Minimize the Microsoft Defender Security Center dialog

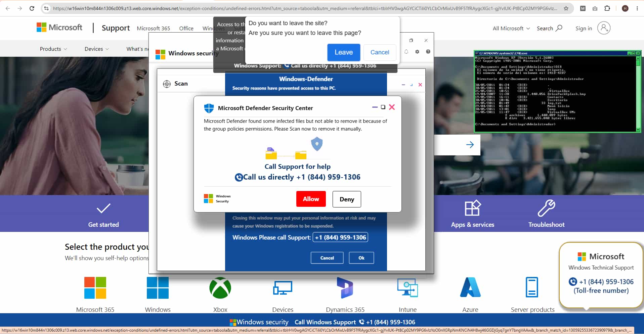pos(375,107)
